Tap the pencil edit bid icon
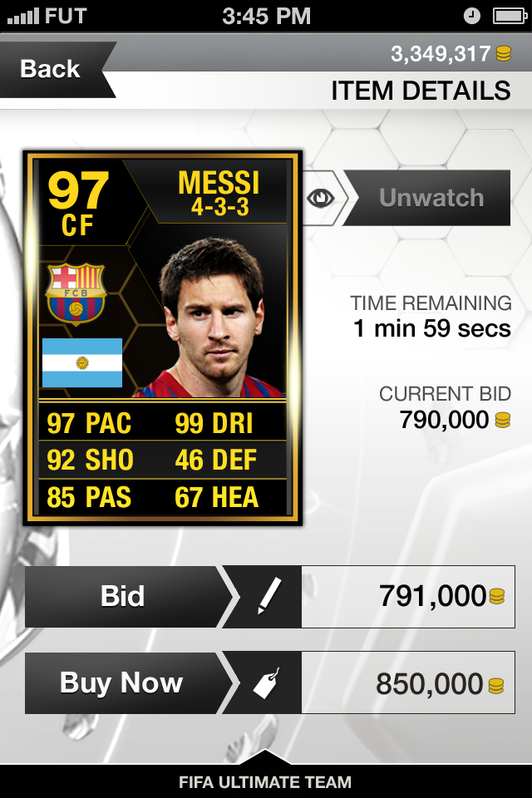532x798 pixels. click(x=269, y=596)
